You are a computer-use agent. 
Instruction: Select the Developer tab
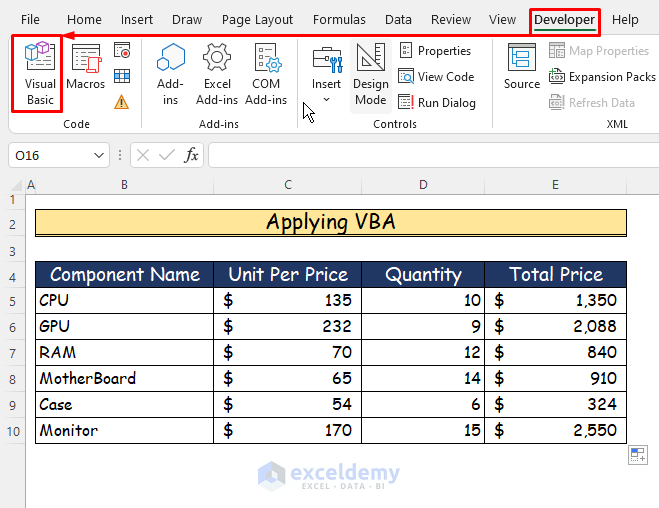coord(564,20)
